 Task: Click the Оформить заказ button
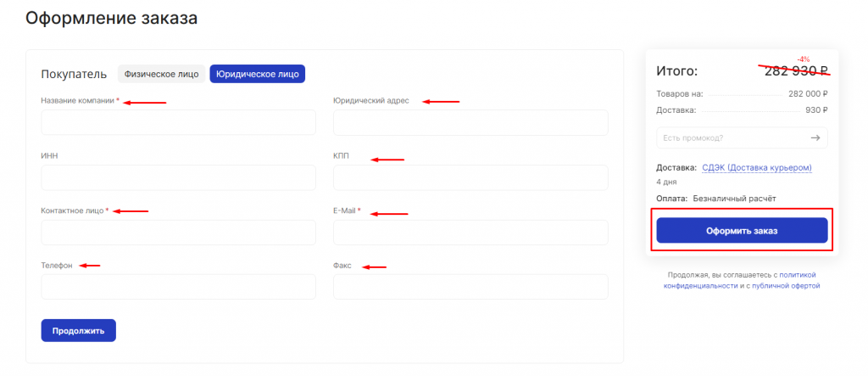(x=742, y=230)
